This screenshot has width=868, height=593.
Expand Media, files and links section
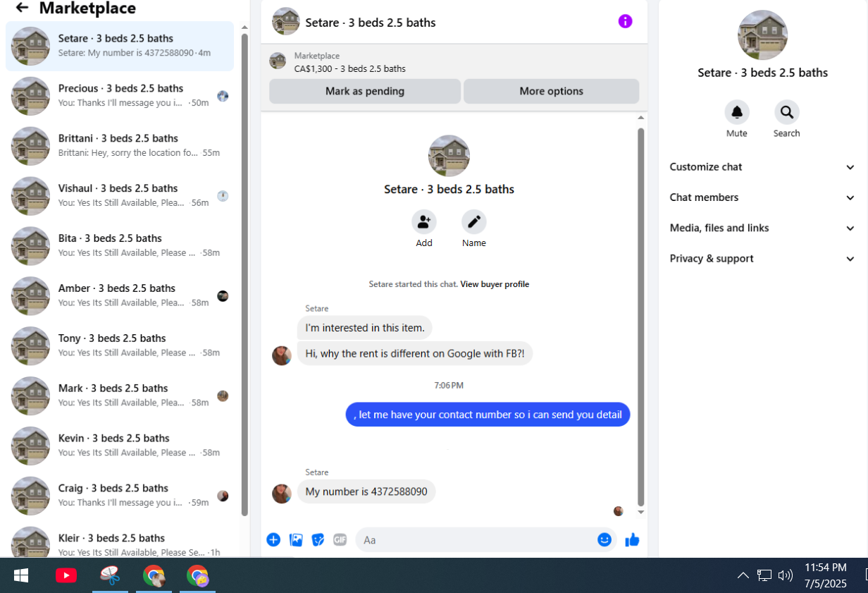click(762, 228)
